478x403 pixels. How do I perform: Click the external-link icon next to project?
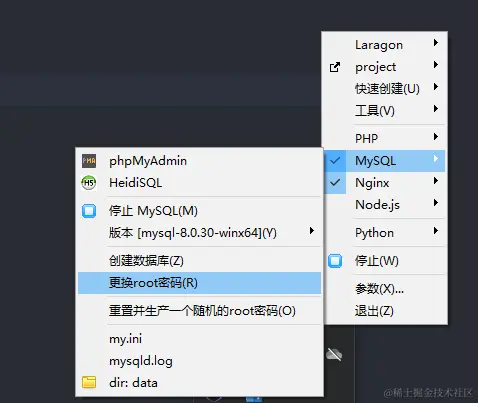335,67
